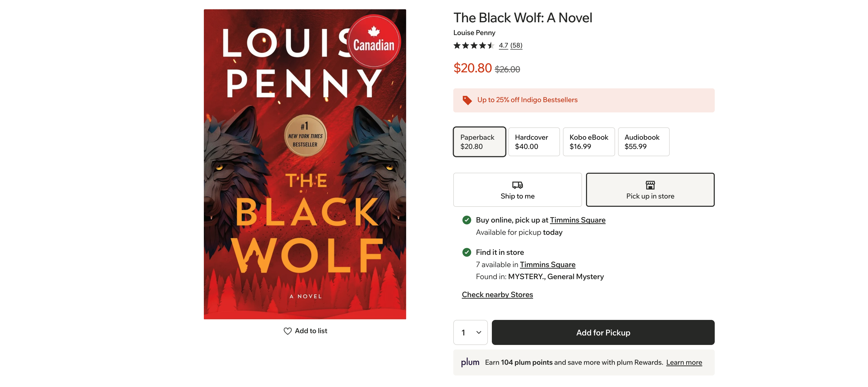
Task: Select the Paperback format option
Action: 479,142
